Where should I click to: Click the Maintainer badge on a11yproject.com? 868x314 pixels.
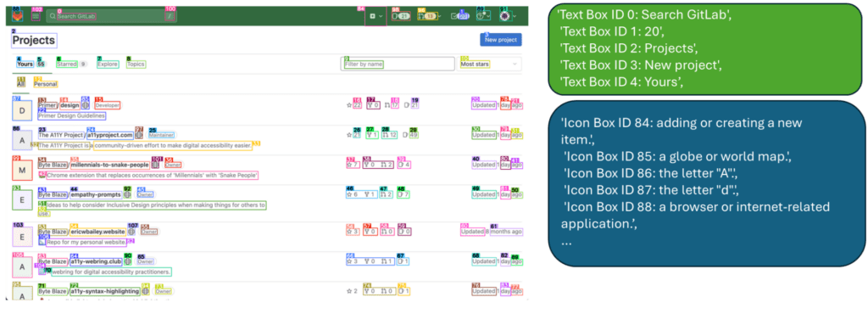pyautogui.click(x=162, y=135)
